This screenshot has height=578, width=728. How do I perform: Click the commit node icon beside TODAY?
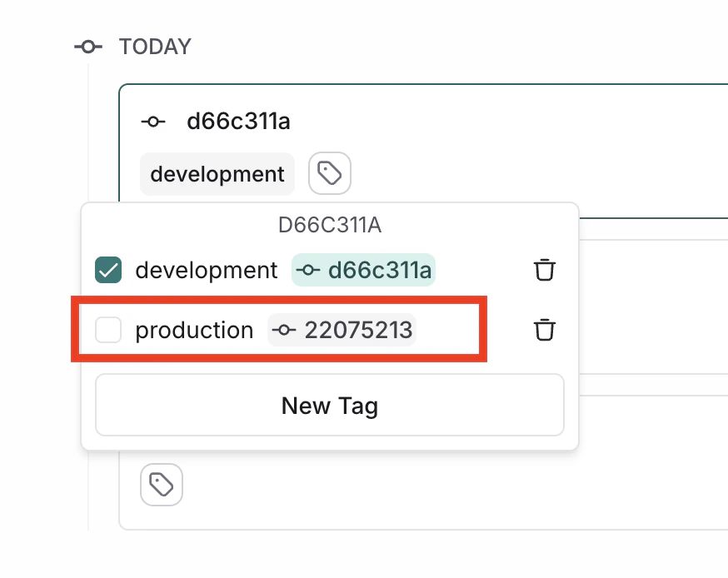click(x=87, y=47)
